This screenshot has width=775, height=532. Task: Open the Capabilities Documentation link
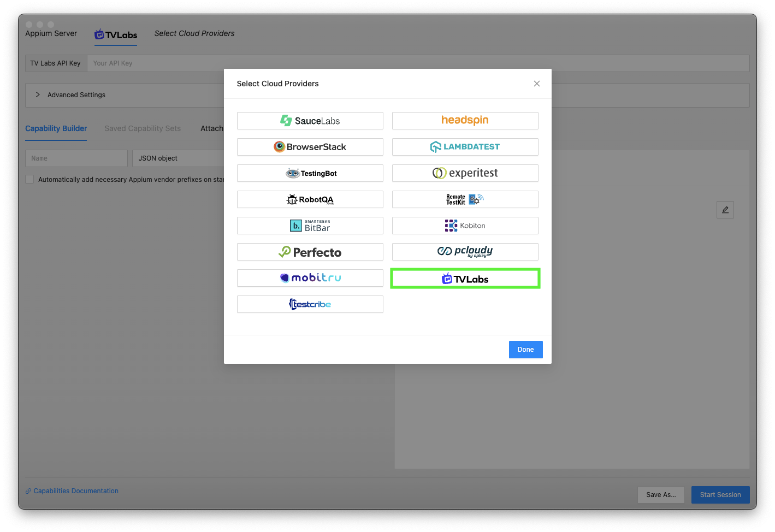point(72,491)
